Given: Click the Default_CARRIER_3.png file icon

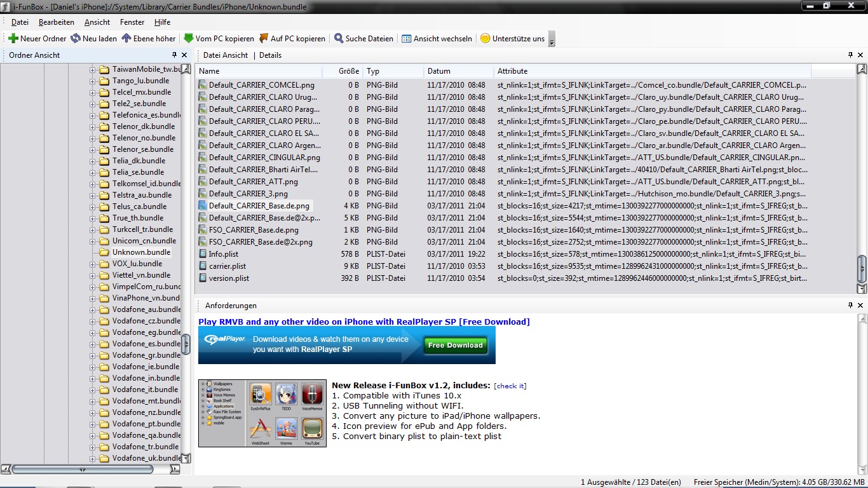Looking at the screenshot, I should (x=203, y=193).
